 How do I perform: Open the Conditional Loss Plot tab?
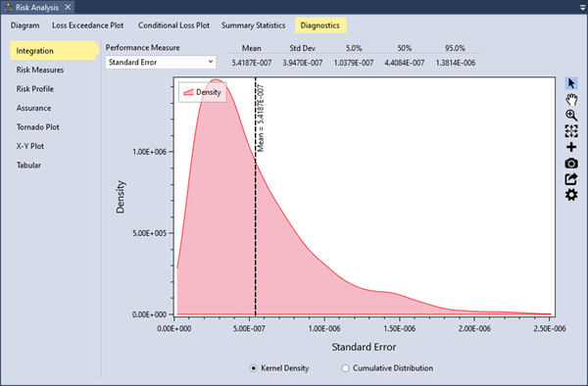click(173, 25)
